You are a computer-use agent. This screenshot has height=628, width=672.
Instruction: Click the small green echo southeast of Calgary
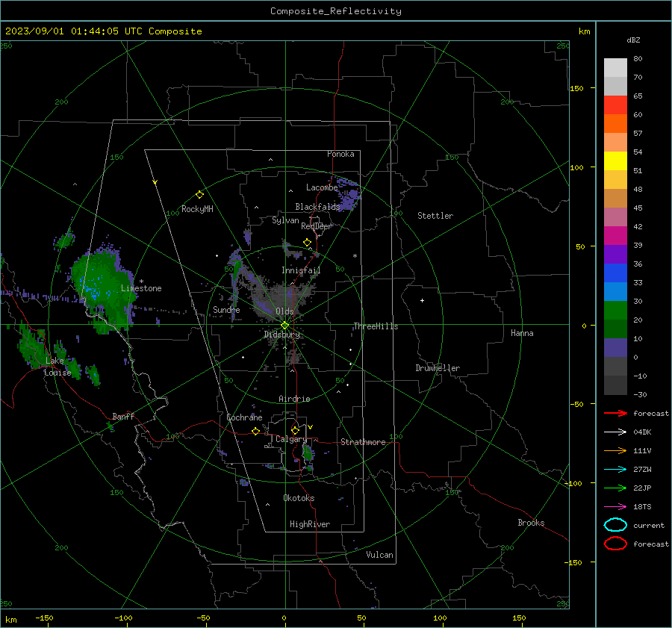tap(308, 453)
